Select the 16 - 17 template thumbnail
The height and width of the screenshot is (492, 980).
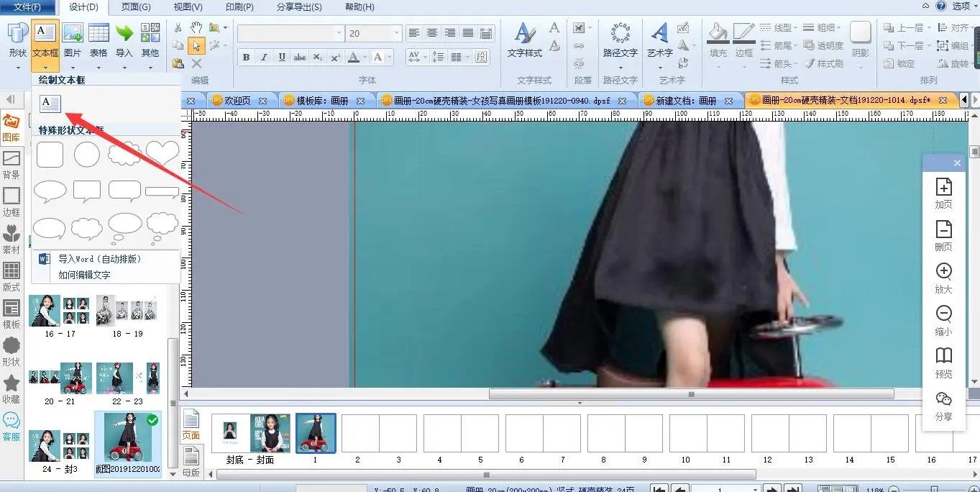coord(59,310)
